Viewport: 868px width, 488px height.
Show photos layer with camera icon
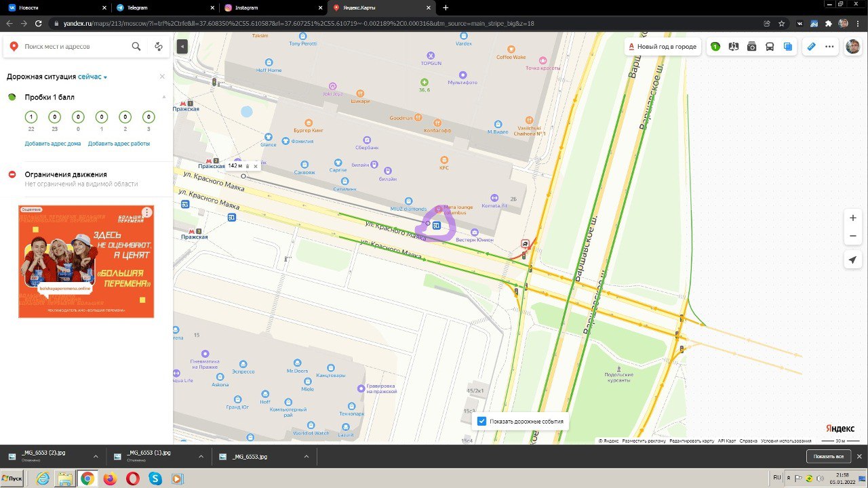point(751,47)
